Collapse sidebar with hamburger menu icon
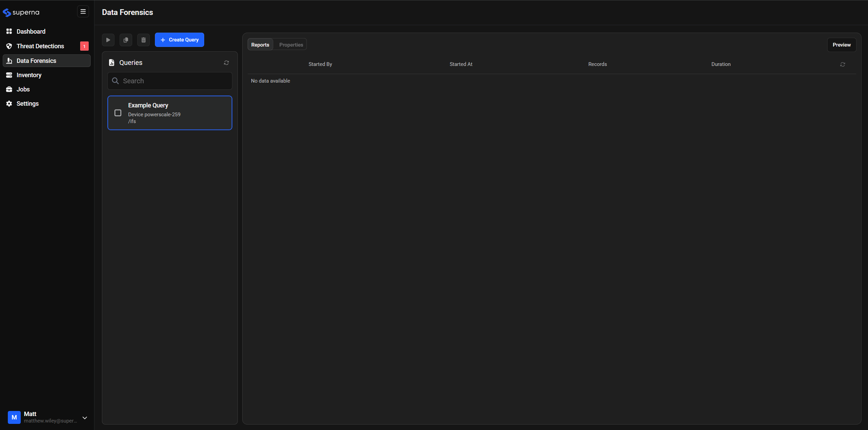Screen dimensions: 868x430 [83, 12]
